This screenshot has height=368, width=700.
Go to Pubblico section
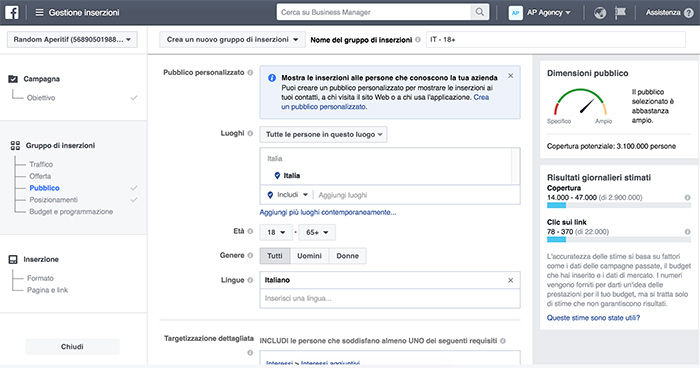click(44, 188)
